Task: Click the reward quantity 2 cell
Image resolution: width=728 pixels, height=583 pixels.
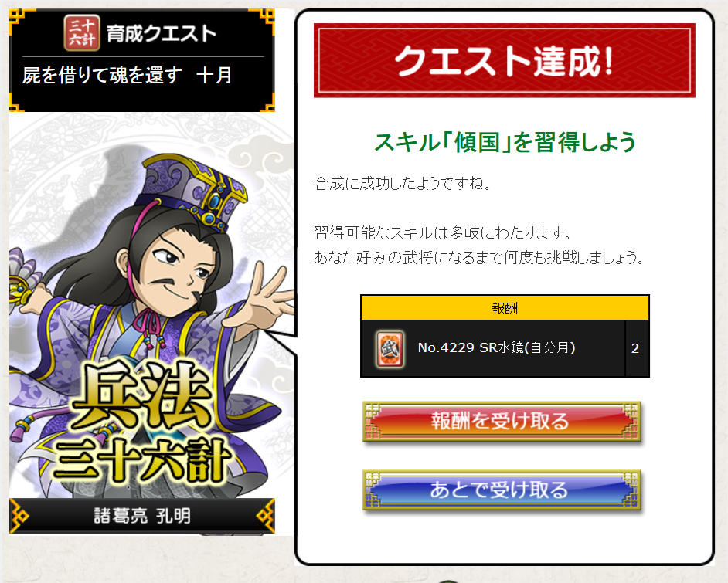Action: click(x=635, y=348)
